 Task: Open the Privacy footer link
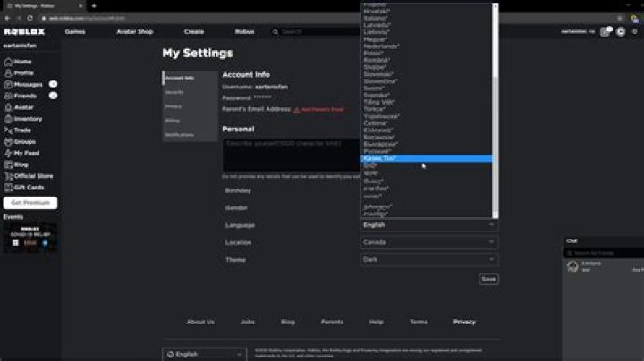coord(464,322)
